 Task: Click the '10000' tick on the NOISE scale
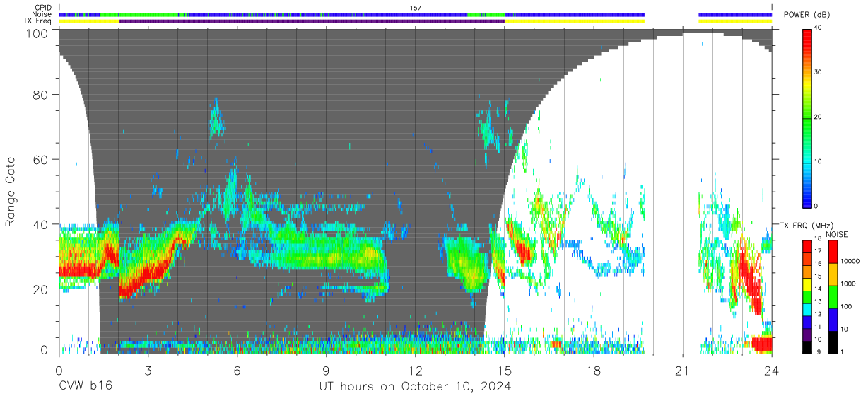(850, 261)
